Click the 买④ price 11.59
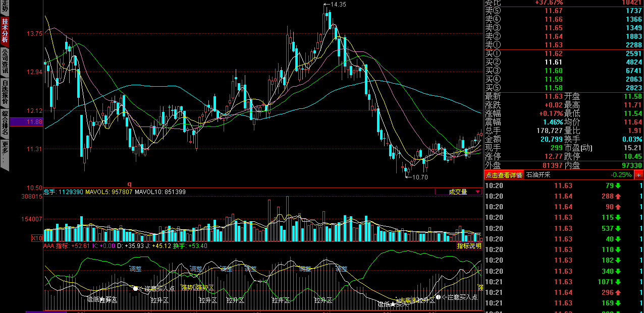Screen dimensions: 644x313 pos(554,79)
